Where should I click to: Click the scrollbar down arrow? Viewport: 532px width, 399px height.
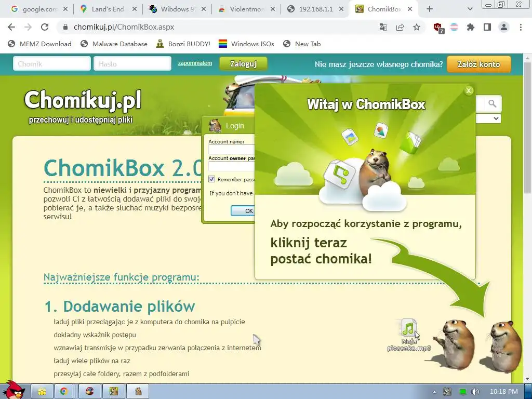tap(528, 379)
